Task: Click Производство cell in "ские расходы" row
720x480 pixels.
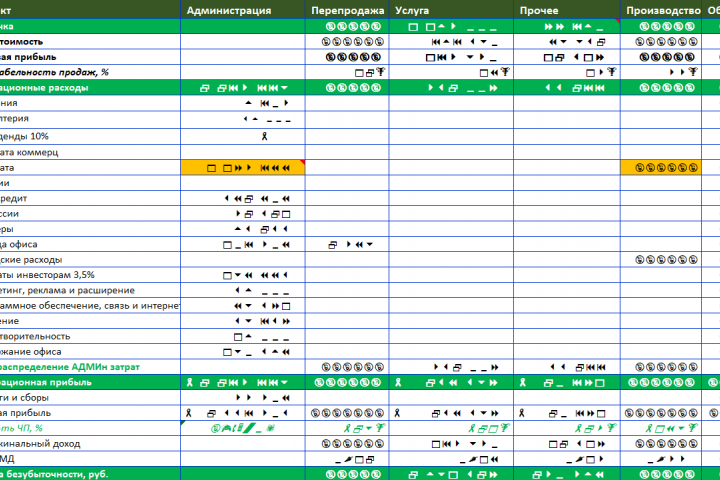Action: pos(661,260)
